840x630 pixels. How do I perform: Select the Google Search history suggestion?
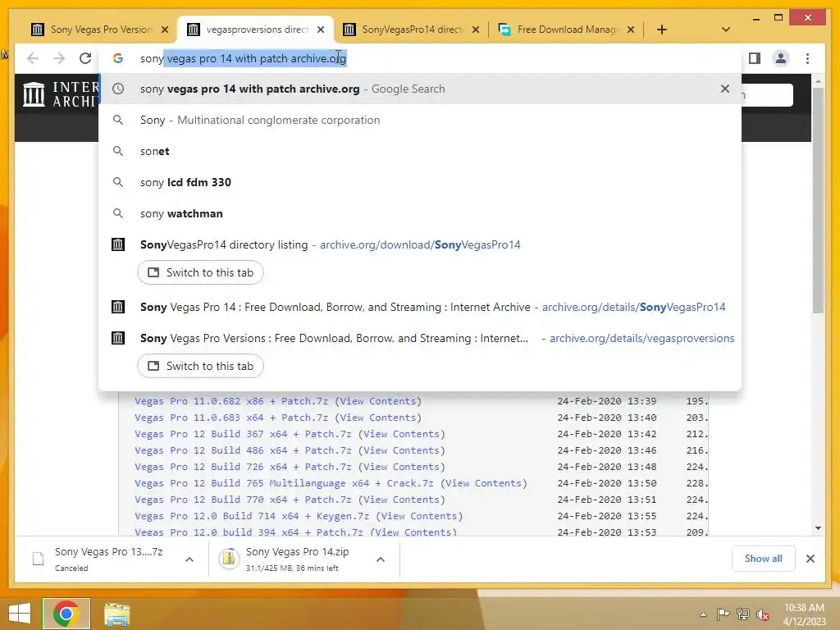coord(420,89)
